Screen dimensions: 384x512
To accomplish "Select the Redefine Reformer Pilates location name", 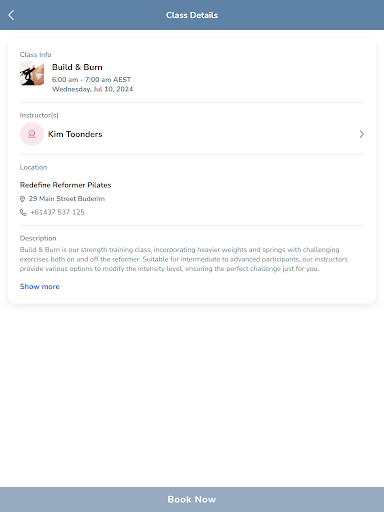I will click(65, 185).
